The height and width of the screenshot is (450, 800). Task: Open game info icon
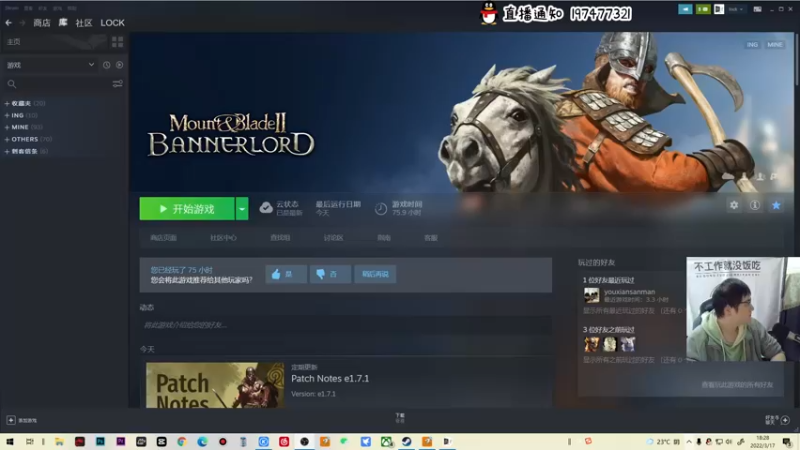tap(755, 205)
